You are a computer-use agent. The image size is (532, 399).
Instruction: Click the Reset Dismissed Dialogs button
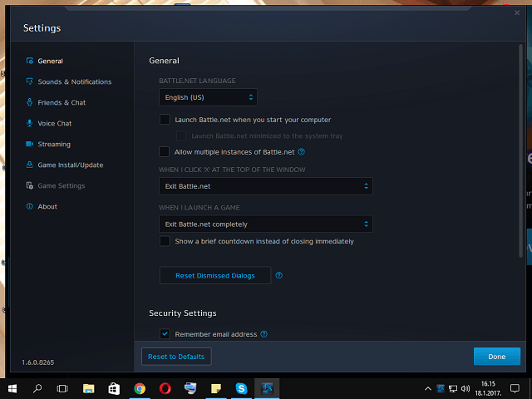[x=215, y=275]
